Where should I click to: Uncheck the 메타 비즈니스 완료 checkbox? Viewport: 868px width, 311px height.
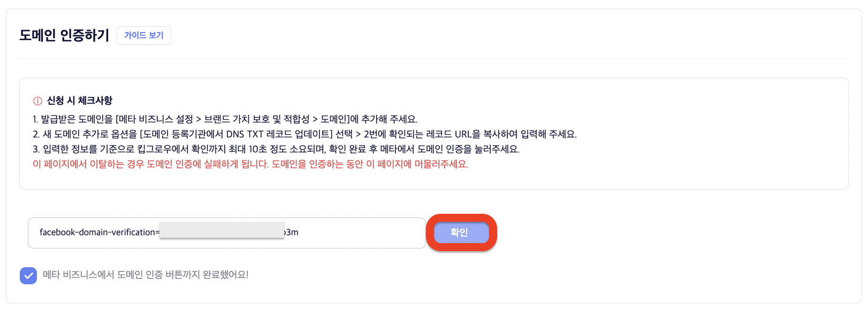point(28,276)
